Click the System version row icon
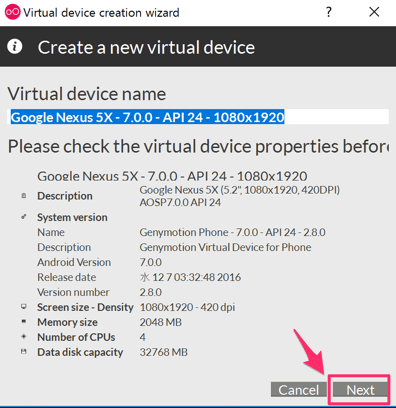This screenshot has width=396, height=408. point(24,217)
